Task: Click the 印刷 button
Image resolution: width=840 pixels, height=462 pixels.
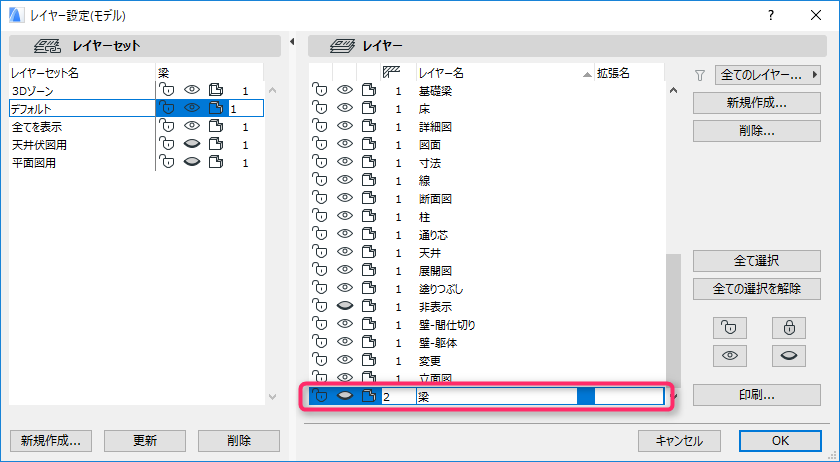Action: tap(756, 396)
